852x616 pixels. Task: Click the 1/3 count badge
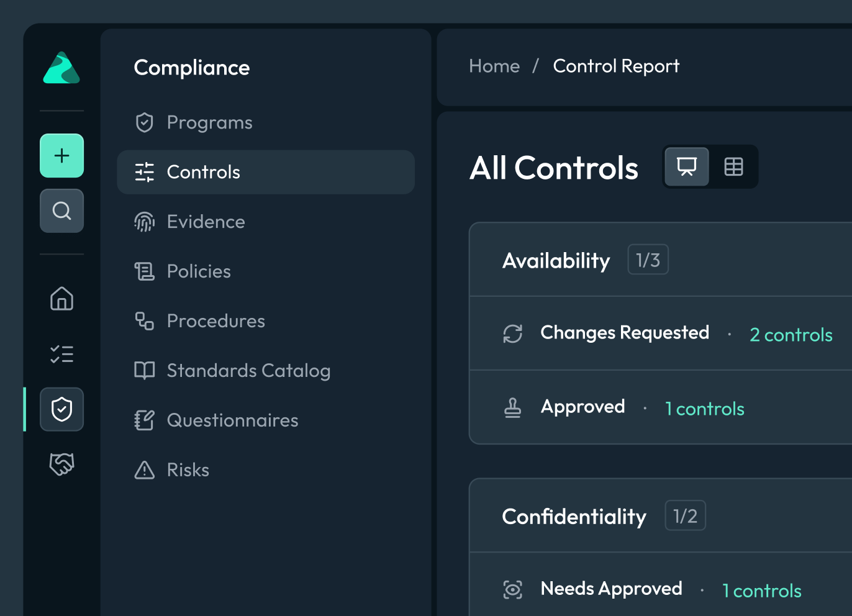click(x=648, y=260)
